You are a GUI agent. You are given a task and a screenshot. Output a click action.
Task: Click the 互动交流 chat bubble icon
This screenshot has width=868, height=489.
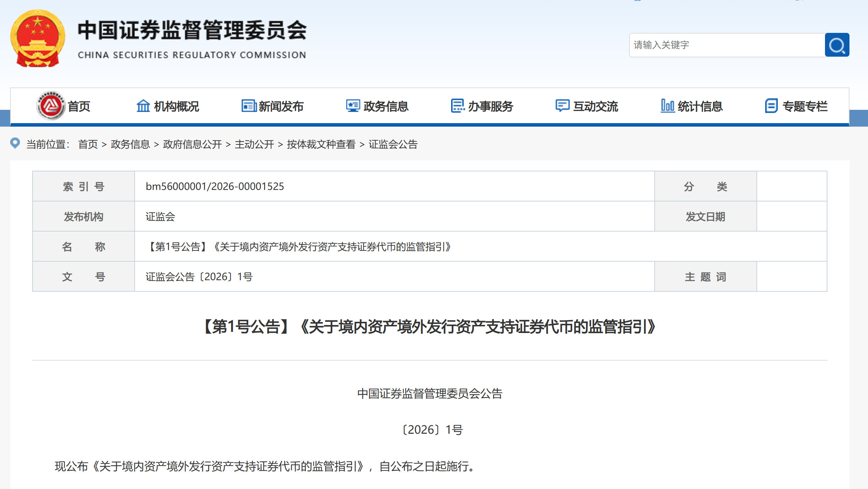pos(562,106)
